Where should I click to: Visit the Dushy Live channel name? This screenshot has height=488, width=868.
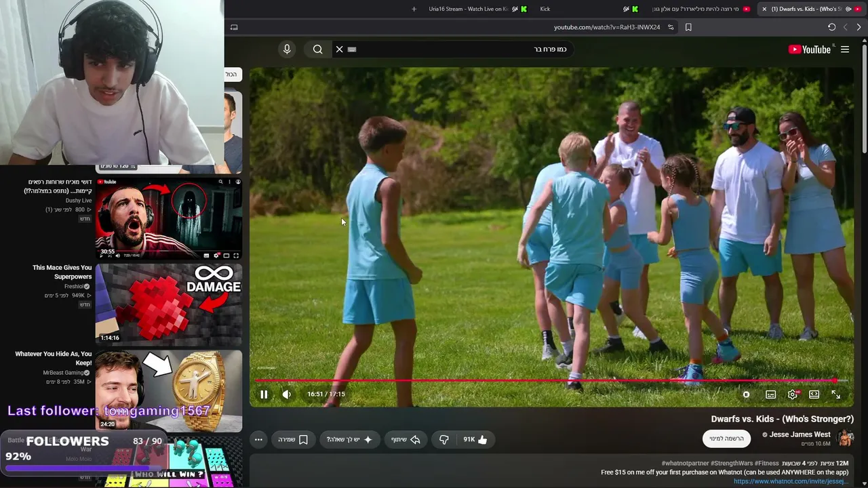[x=79, y=201]
